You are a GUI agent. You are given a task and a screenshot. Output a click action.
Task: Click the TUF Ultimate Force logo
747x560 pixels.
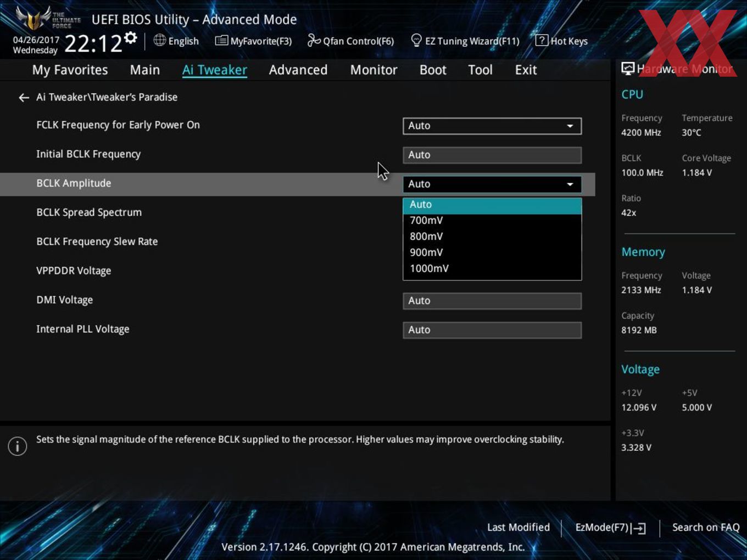[x=47, y=18]
